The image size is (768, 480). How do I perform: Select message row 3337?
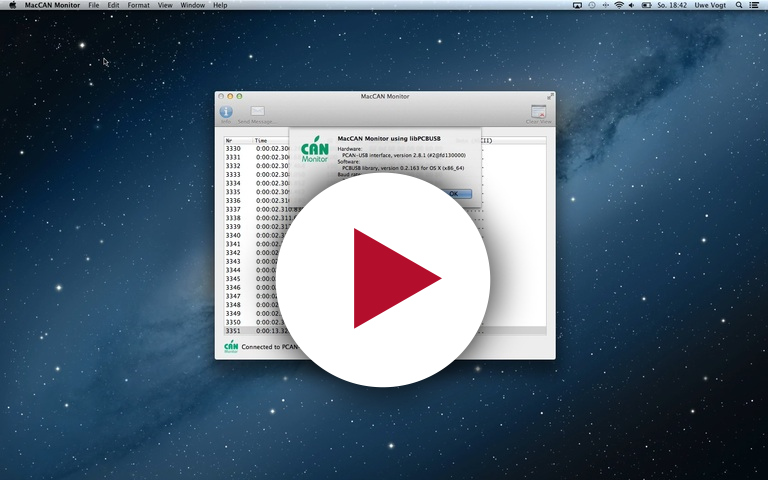[x=385, y=209]
